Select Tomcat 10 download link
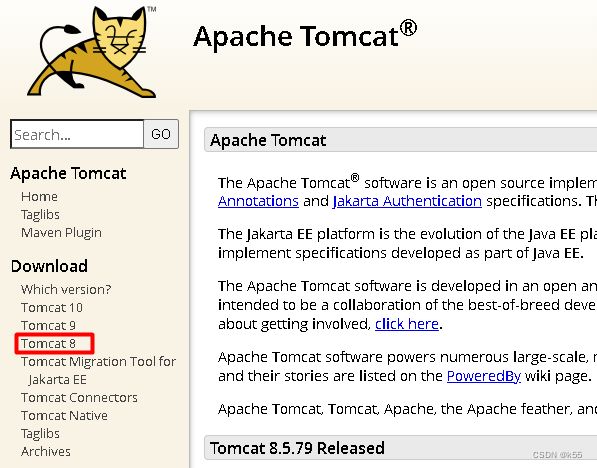597x468 pixels. (x=52, y=307)
